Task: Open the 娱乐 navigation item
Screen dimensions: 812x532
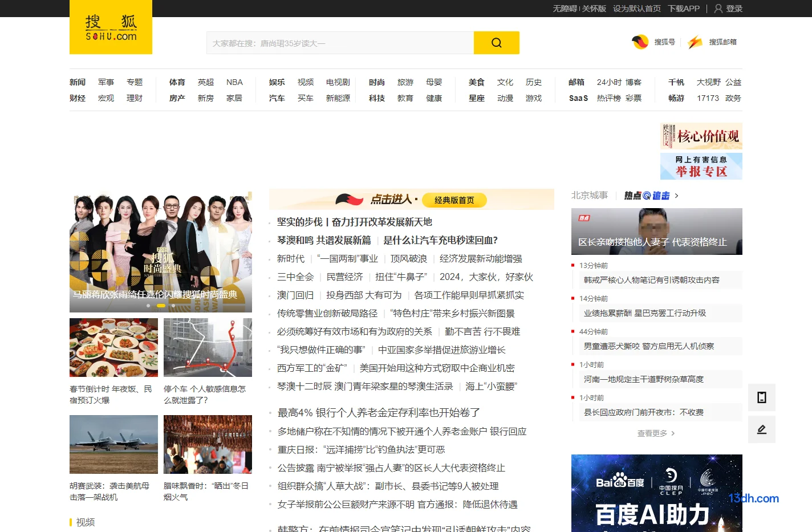Action: [x=277, y=82]
